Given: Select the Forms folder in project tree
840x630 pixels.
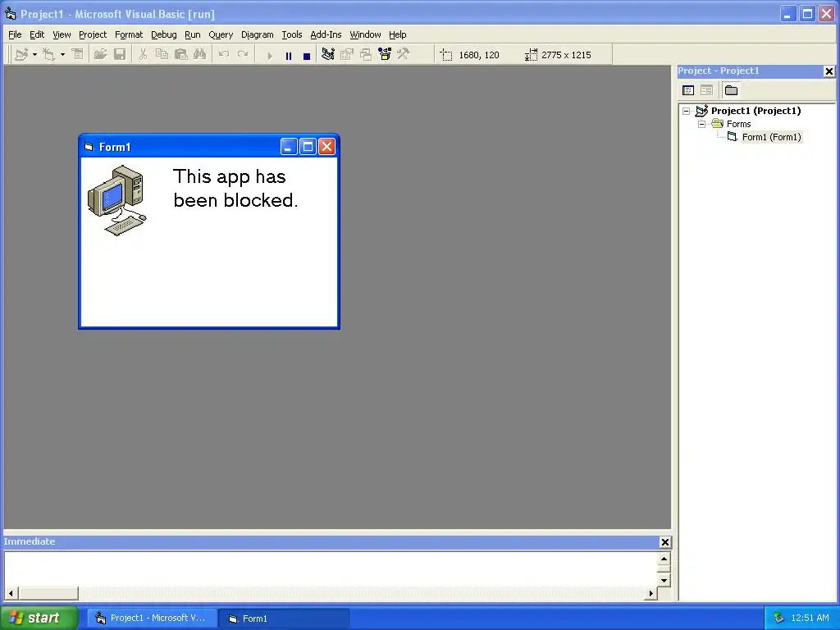Looking at the screenshot, I should coord(739,124).
